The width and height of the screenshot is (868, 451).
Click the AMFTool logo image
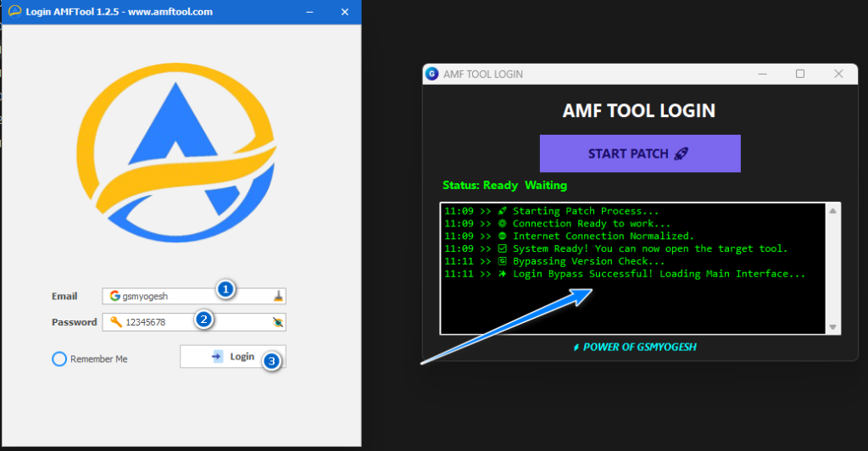[176, 159]
